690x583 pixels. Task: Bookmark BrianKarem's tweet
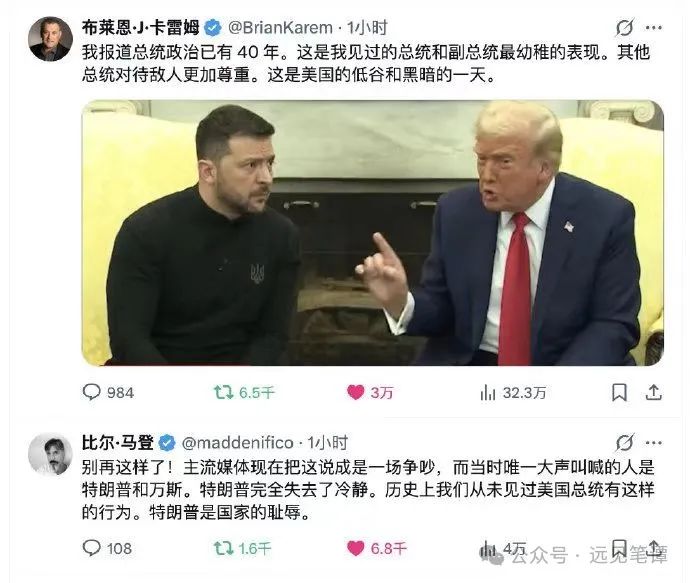pos(620,392)
